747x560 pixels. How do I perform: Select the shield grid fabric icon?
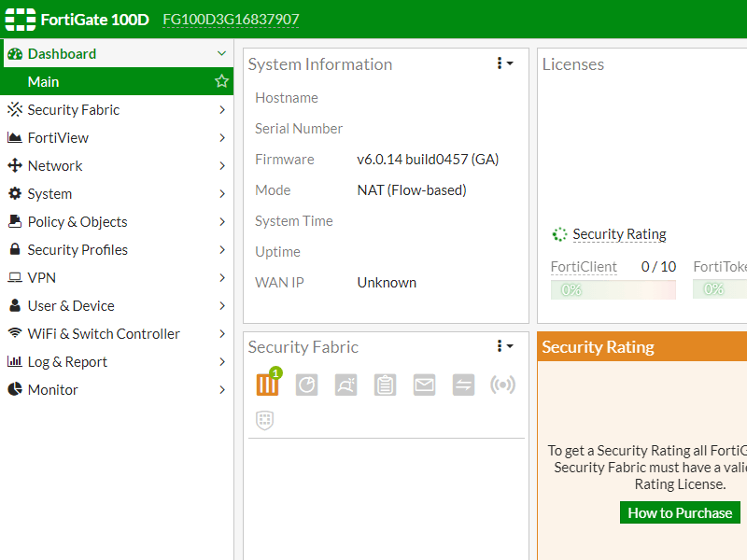tap(265, 420)
